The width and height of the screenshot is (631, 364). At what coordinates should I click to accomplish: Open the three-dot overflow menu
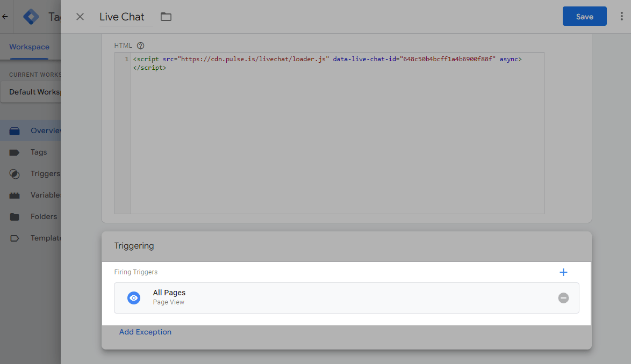pyautogui.click(x=622, y=16)
